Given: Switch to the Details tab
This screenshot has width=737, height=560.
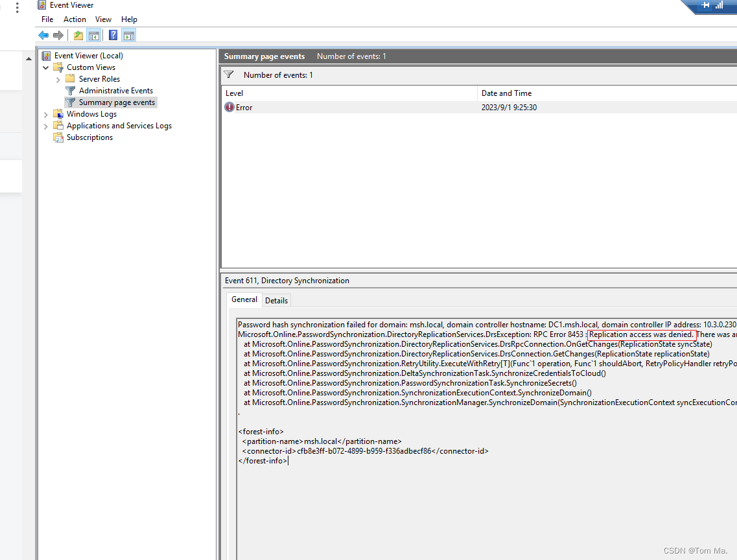Looking at the screenshot, I should pyautogui.click(x=276, y=300).
